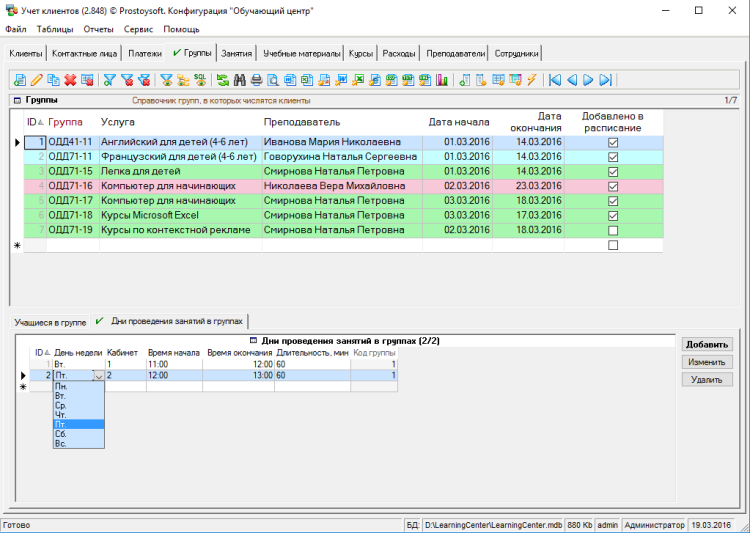Click the pencil edit record icon

pyautogui.click(x=37, y=80)
